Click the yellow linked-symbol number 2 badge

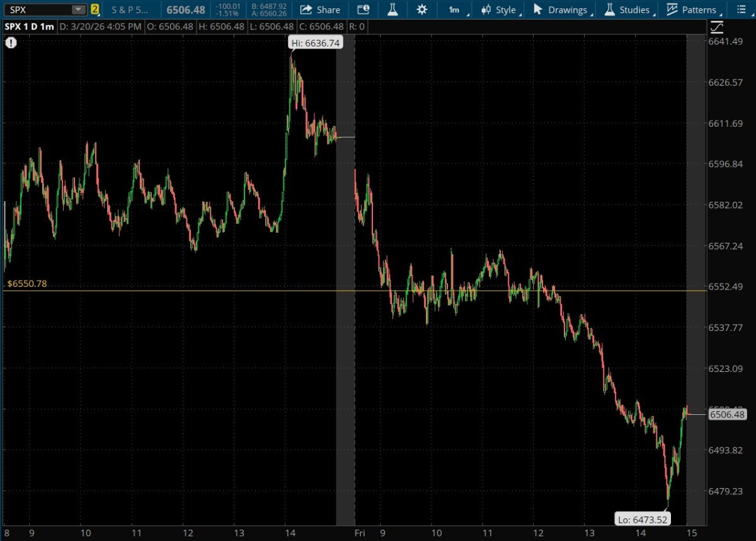pos(94,9)
